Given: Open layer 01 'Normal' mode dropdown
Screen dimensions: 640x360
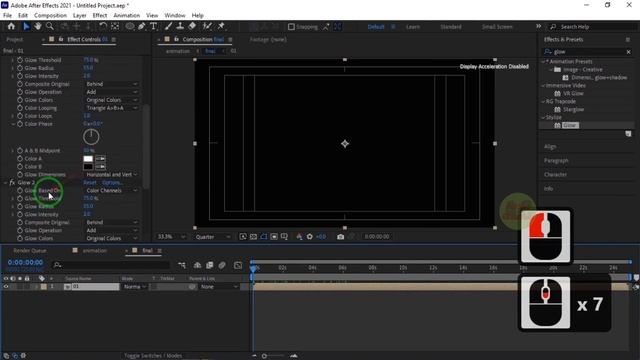Looking at the screenshot, I should point(135,287).
